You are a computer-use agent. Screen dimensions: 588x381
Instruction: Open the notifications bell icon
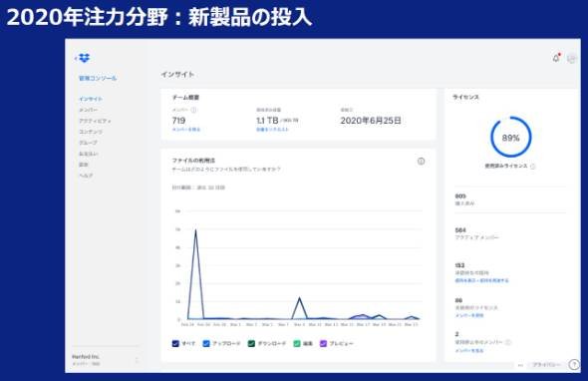tap(556, 58)
